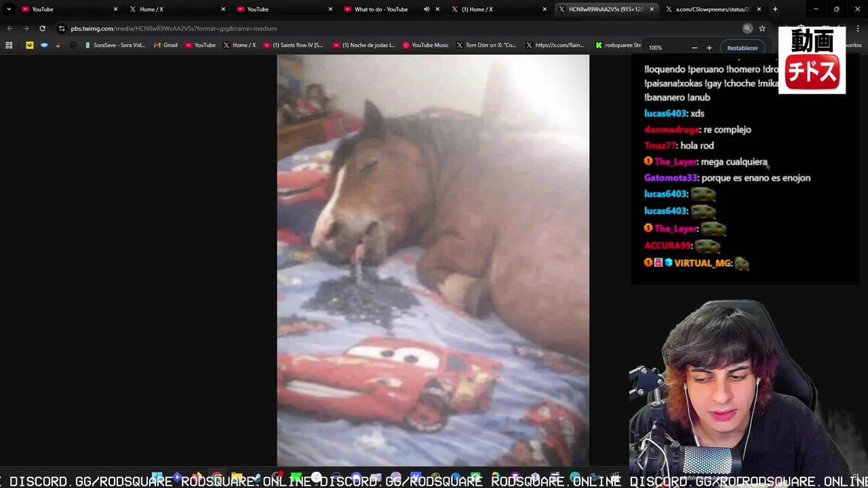
Task: Click Restablecer to reset zoom
Action: pos(743,48)
